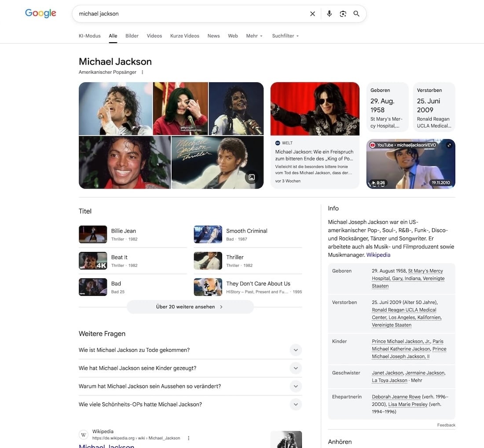Expand 'Warum hat Michael Jackson sein Aussehen' question
484x448 pixels.
tap(190, 386)
